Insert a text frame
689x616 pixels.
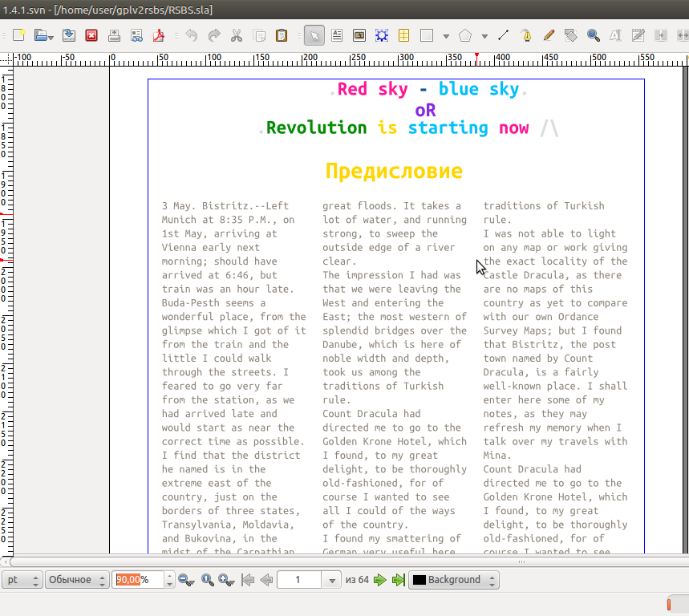tap(337, 35)
